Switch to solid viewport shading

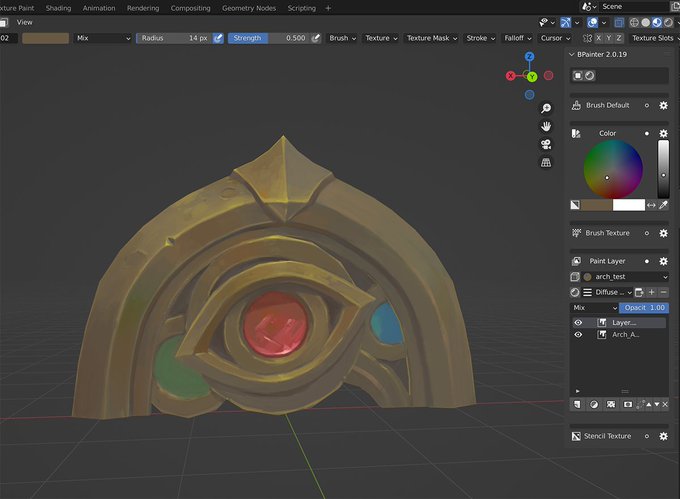tap(646, 23)
